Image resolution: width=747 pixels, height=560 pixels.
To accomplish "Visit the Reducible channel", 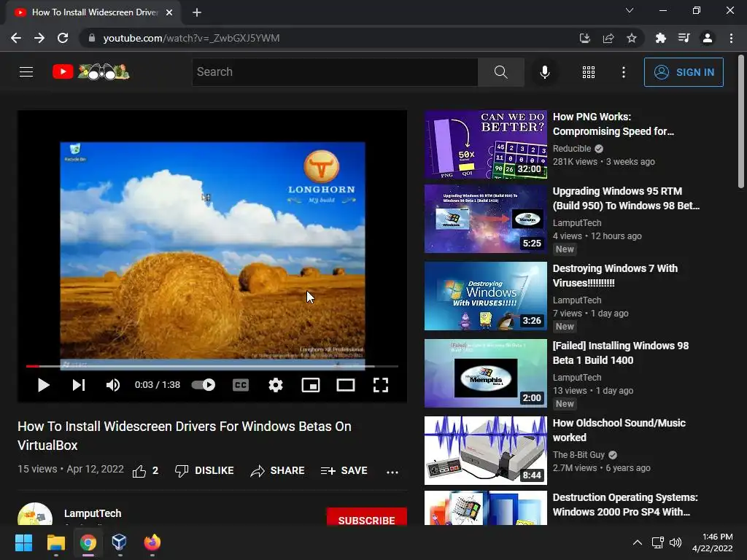I will 572,149.
